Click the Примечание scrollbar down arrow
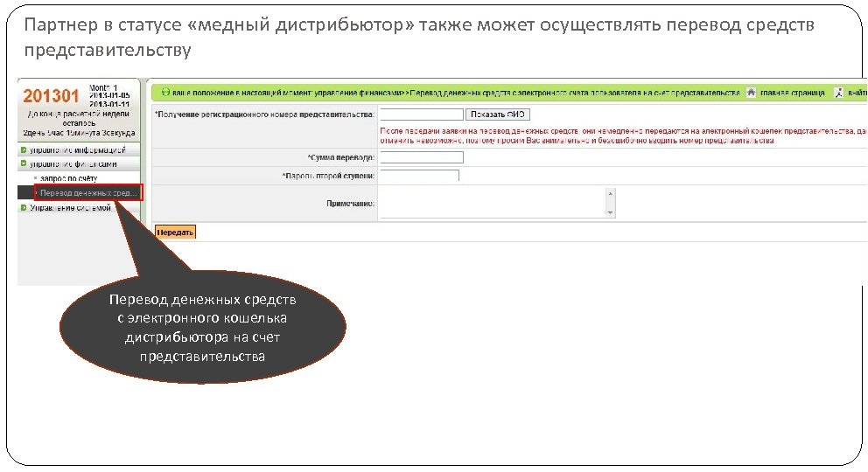Viewport: 868px width, 472px height. (611, 212)
